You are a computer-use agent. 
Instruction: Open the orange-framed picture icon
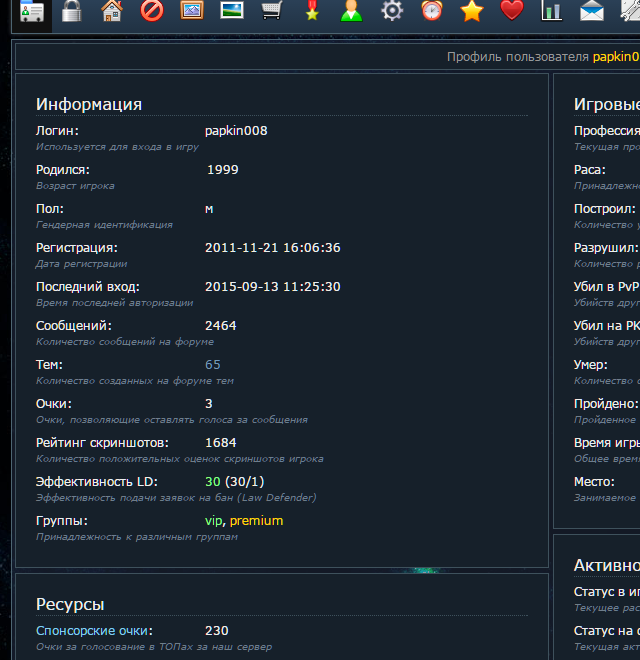pyautogui.click(x=192, y=11)
